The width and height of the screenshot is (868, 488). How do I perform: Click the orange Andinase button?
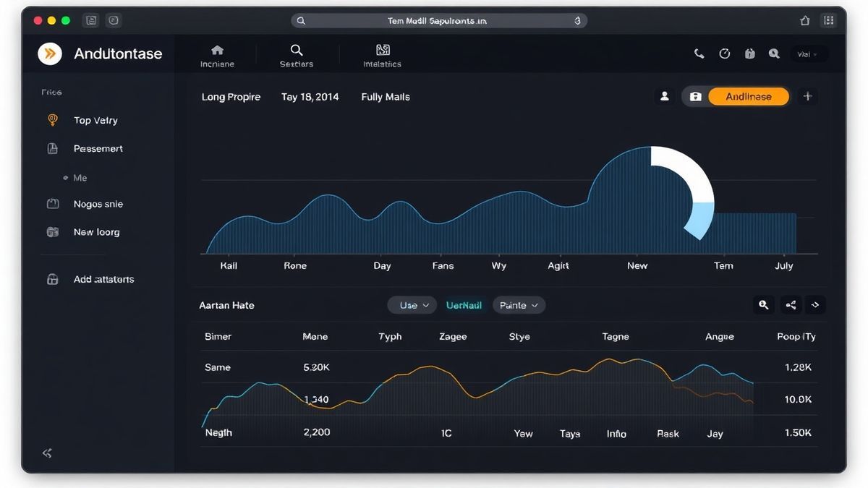[749, 97]
